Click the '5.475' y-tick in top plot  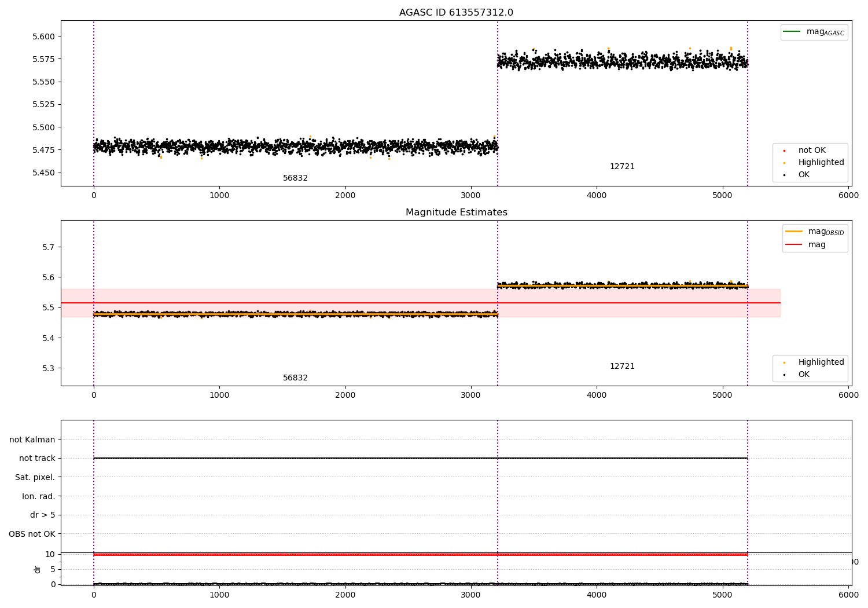(43, 150)
